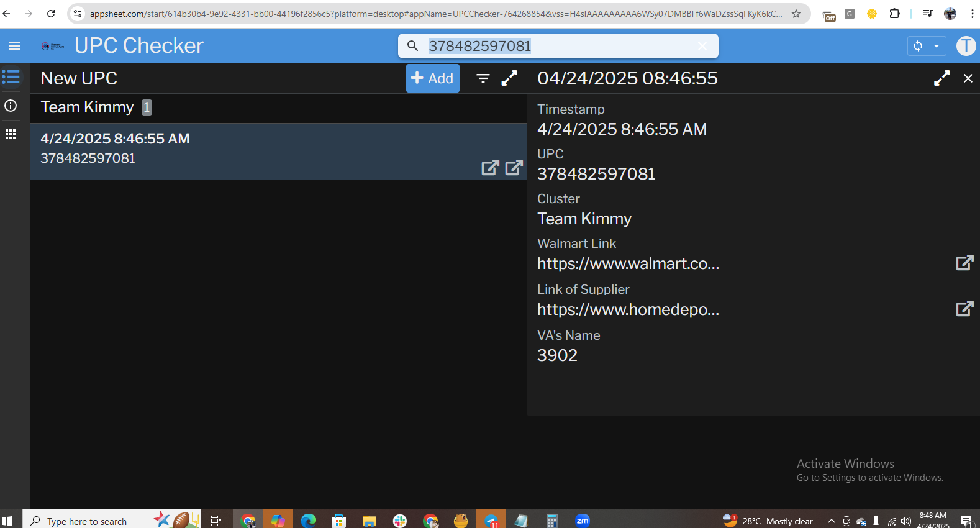Open Link of Supplier external icon
Screen dimensions: 980x528
click(964, 309)
